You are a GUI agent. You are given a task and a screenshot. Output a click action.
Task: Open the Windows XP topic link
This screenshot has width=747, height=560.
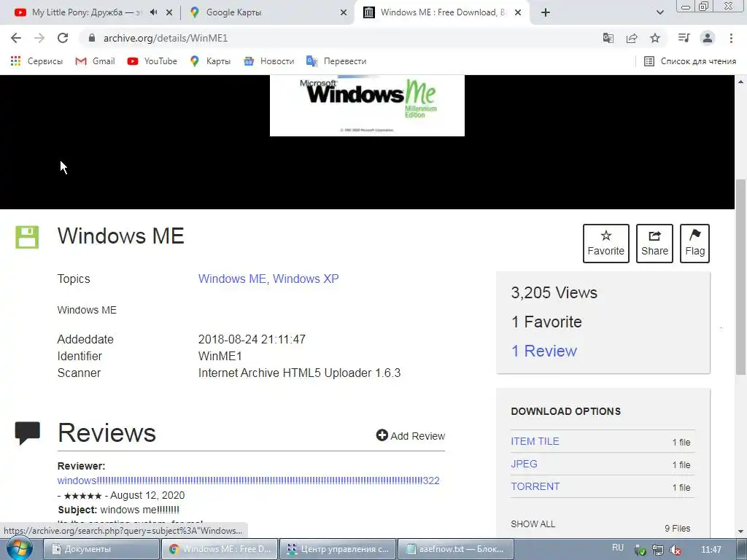click(306, 279)
